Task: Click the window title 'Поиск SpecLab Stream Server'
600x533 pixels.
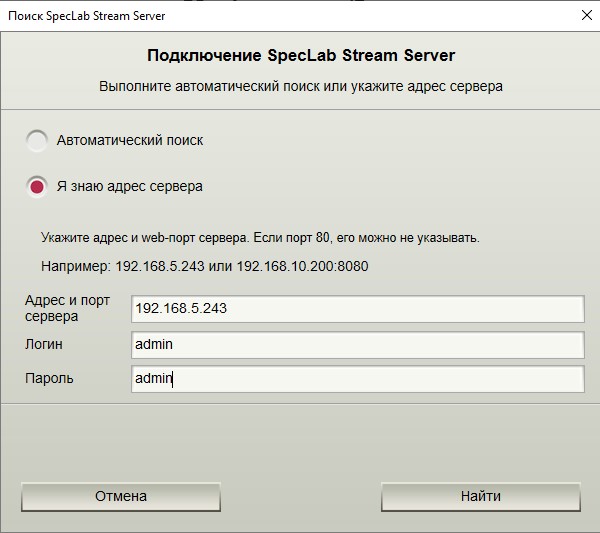Action: [x=86, y=16]
